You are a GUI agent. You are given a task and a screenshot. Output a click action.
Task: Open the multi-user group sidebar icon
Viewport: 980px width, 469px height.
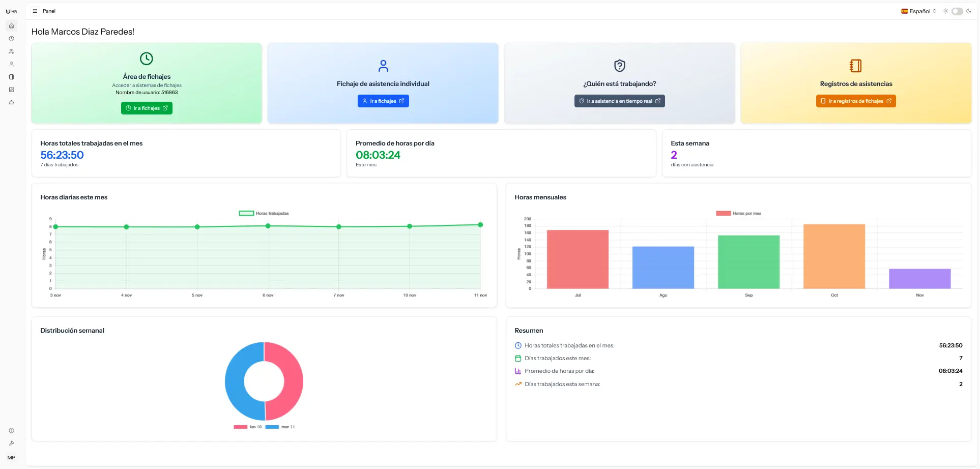[x=11, y=51]
